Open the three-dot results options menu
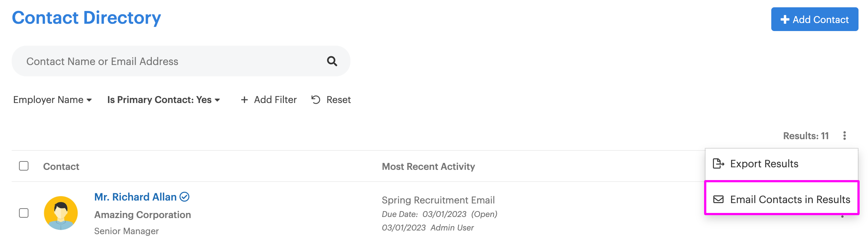 [x=844, y=136]
